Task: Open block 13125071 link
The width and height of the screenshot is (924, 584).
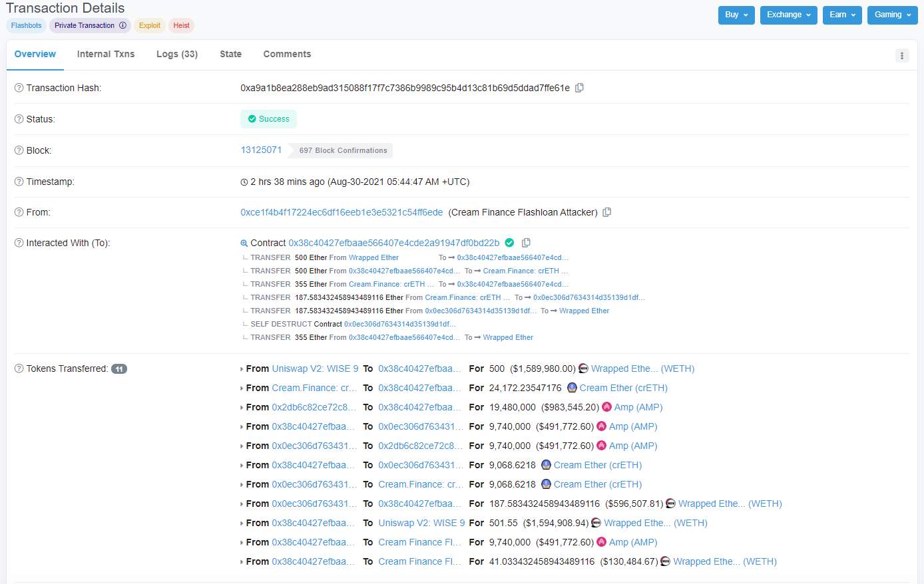Action: 261,150
